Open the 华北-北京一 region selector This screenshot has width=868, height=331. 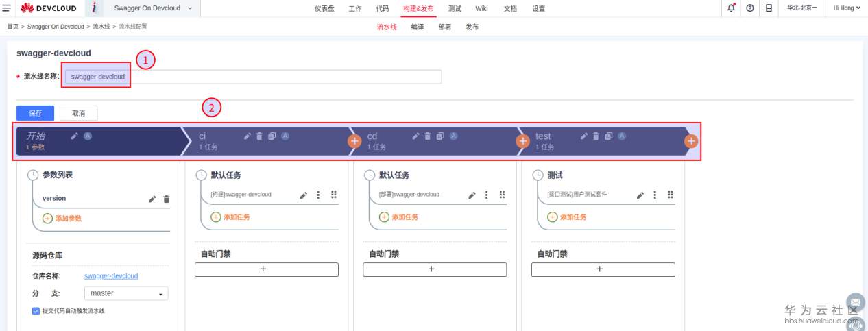(801, 8)
